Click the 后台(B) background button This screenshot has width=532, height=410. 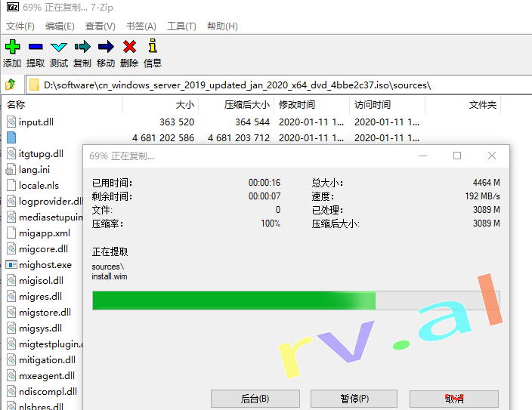[x=255, y=399]
